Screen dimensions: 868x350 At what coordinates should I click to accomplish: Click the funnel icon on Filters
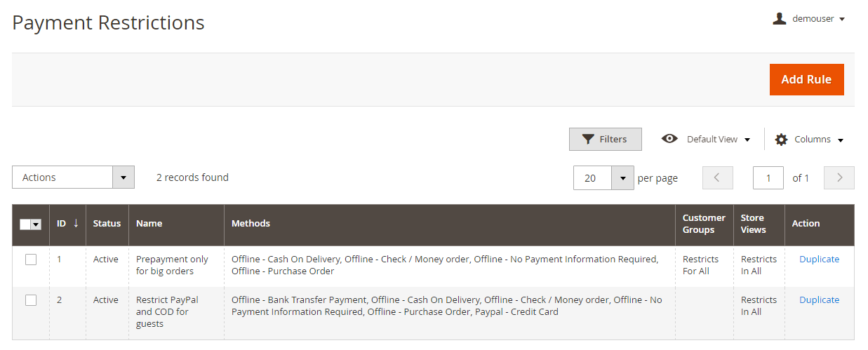[x=588, y=139]
